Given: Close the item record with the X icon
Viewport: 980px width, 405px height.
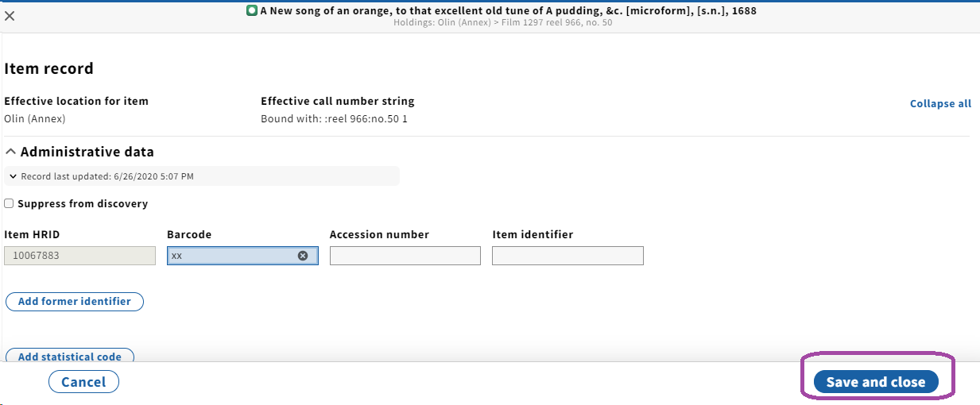Looking at the screenshot, I should pyautogui.click(x=10, y=16).
